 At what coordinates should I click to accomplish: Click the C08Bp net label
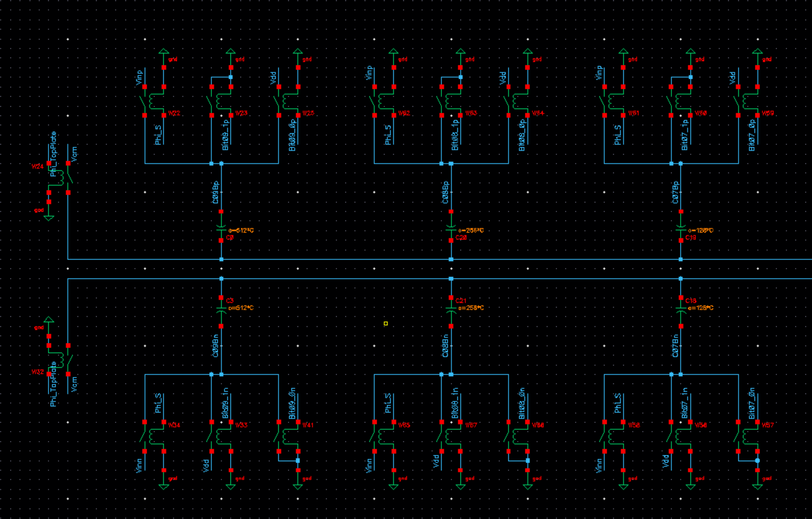point(446,192)
